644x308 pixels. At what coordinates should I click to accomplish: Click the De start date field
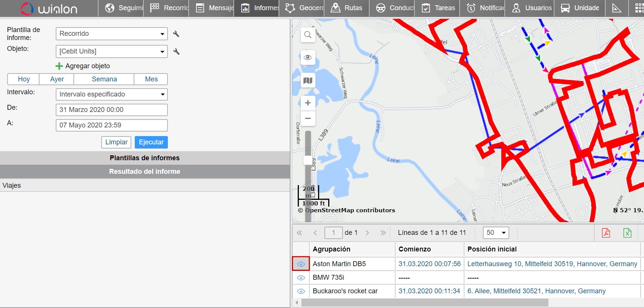click(111, 110)
